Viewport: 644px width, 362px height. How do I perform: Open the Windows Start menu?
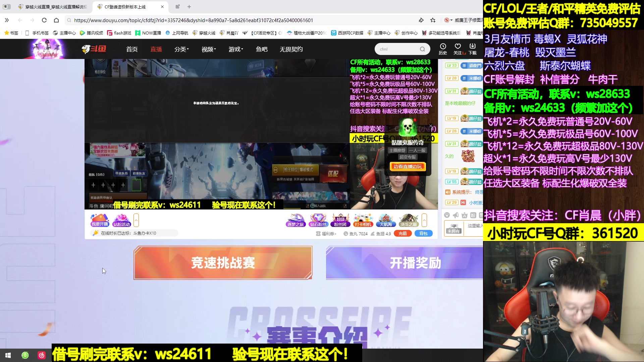pyautogui.click(x=8, y=355)
